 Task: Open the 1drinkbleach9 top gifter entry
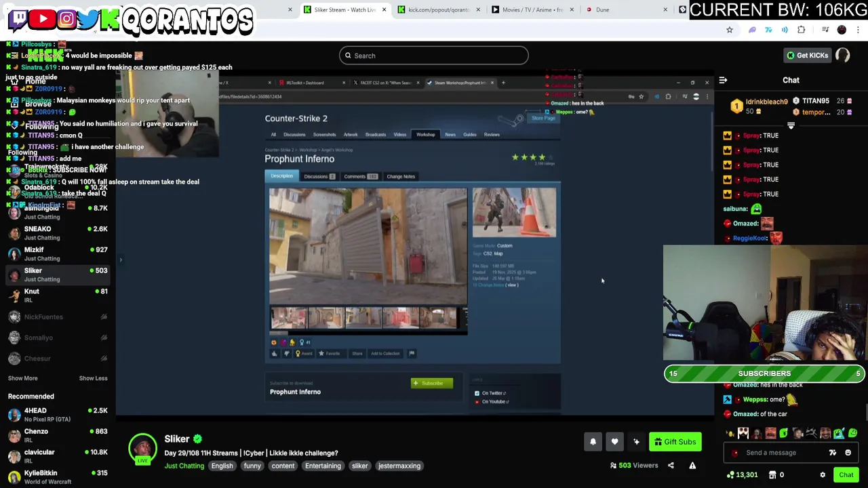click(x=759, y=107)
